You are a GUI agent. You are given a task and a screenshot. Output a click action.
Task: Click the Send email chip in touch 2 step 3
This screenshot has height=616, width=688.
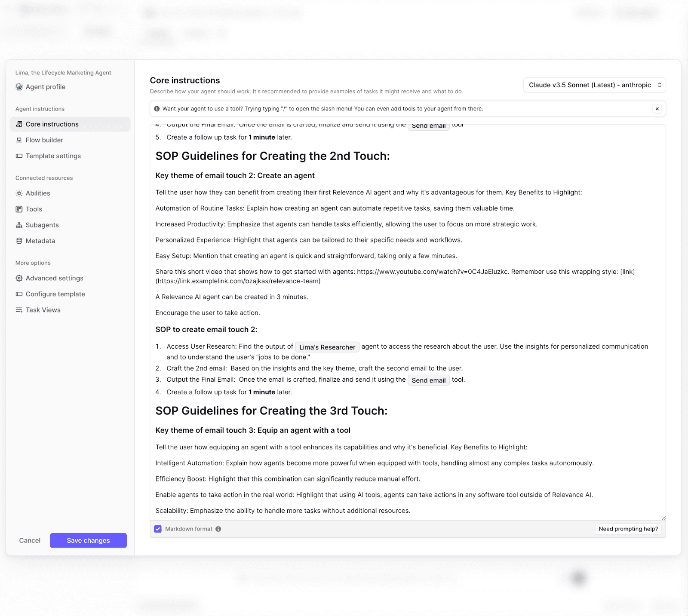click(429, 380)
